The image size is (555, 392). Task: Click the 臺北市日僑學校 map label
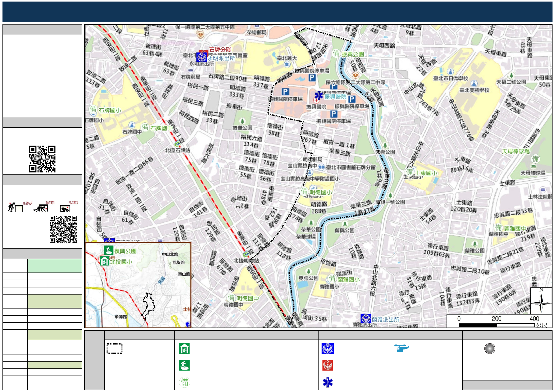pyautogui.click(x=451, y=78)
